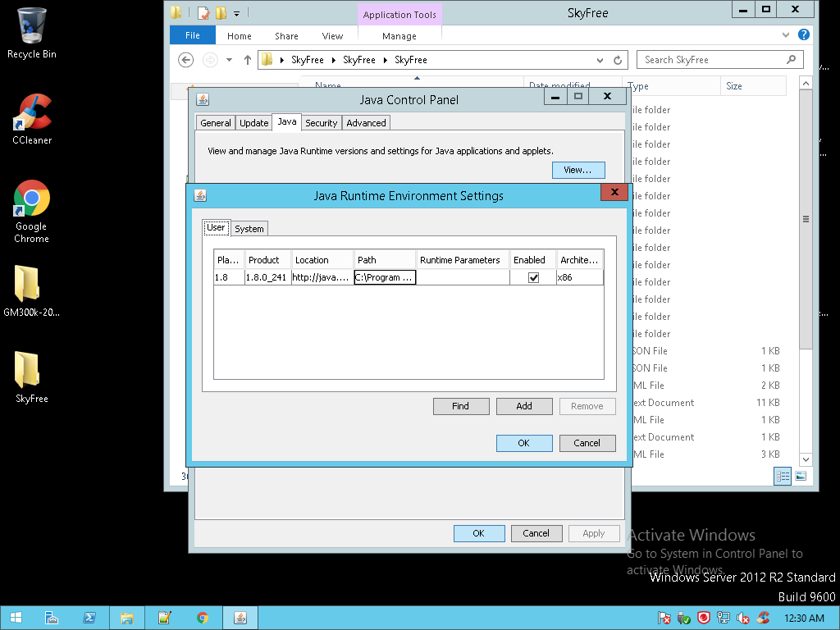Open Server Manager from the taskbar
The height and width of the screenshot is (630, 840).
(52, 618)
